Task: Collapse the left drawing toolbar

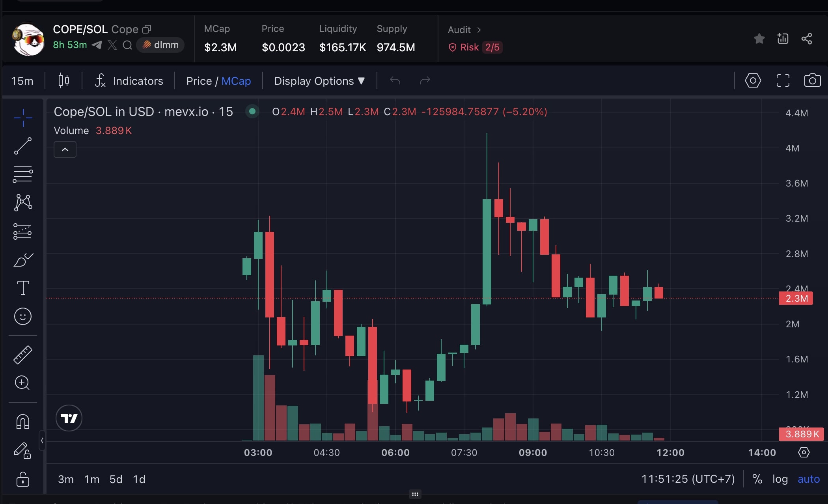Action: [42, 440]
